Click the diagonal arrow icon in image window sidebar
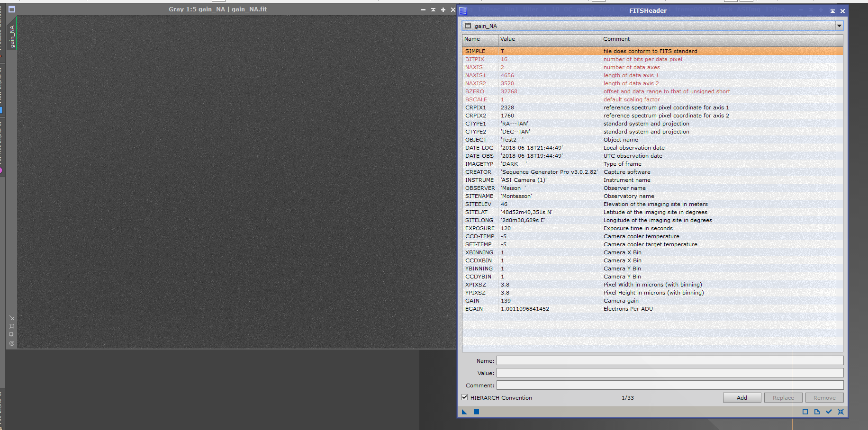868x430 pixels. (12, 318)
